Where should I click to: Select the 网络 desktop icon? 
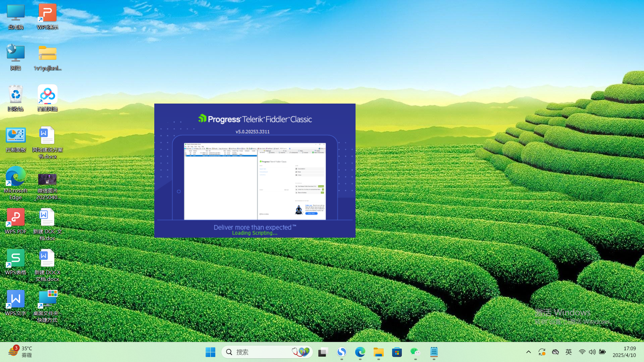tap(15, 58)
